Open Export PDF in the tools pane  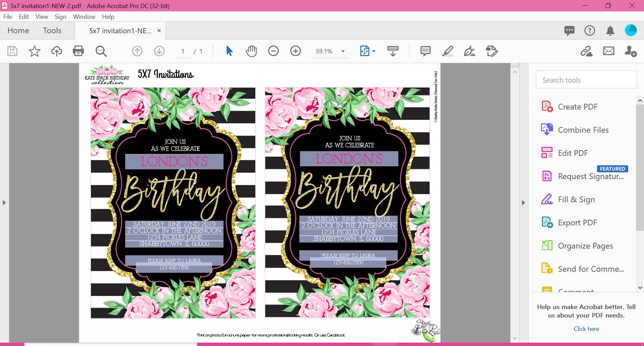[x=577, y=222]
